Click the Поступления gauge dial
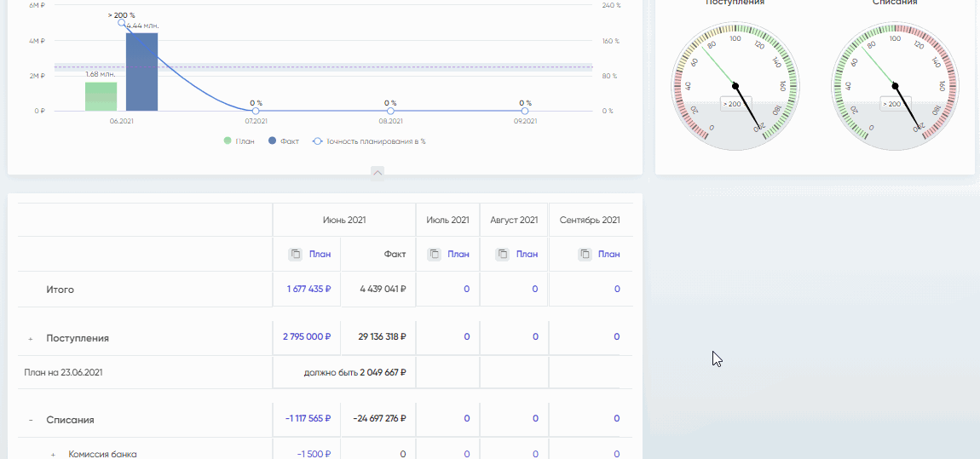 (x=735, y=86)
